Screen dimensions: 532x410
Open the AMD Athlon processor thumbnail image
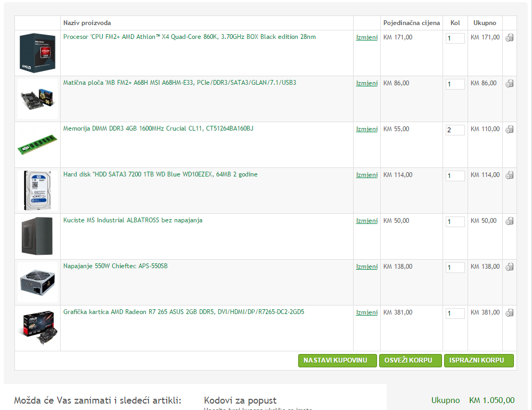point(37,53)
